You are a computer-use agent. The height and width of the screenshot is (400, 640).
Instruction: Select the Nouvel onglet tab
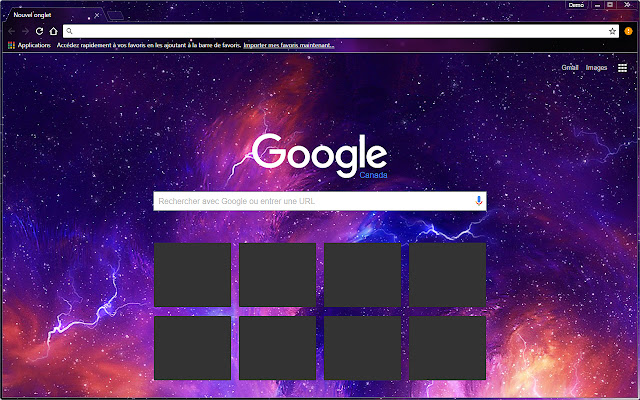pyautogui.click(x=53, y=15)
